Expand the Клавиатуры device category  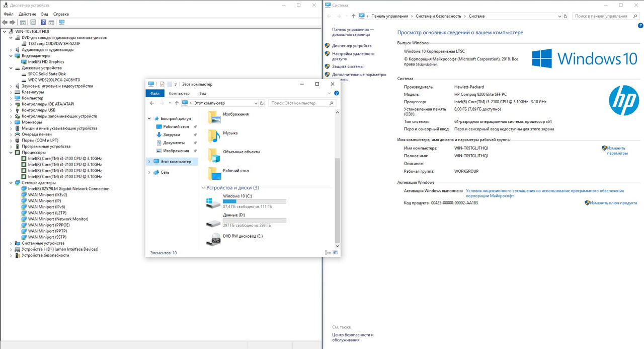[x=12, y=92]
